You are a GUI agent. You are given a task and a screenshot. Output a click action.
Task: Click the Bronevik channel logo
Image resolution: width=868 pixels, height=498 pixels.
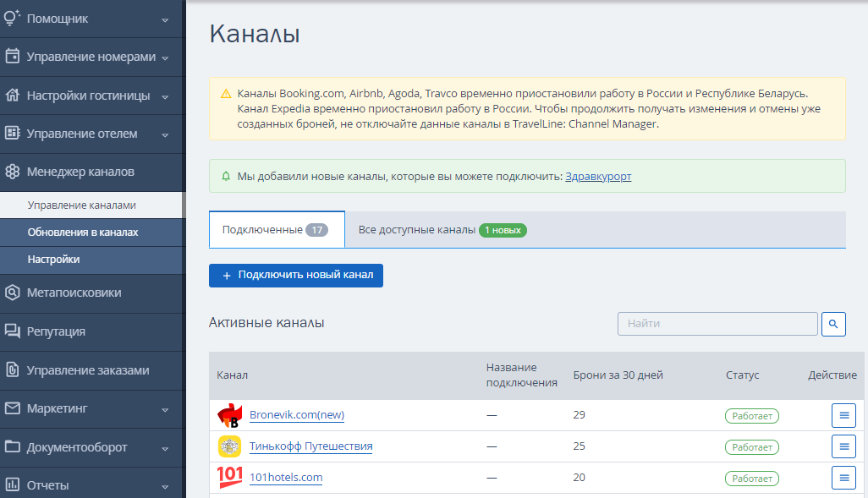tap(229, 415)
